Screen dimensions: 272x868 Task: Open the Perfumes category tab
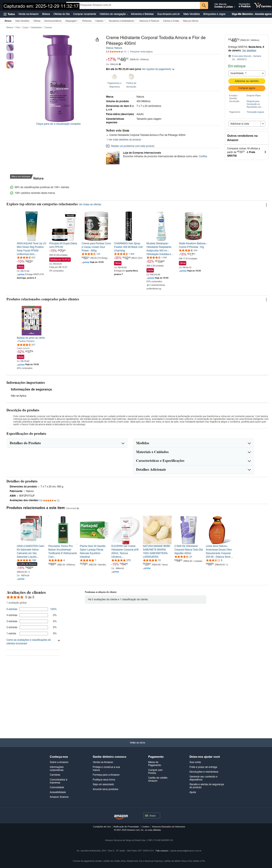click(x=87, y=21)
